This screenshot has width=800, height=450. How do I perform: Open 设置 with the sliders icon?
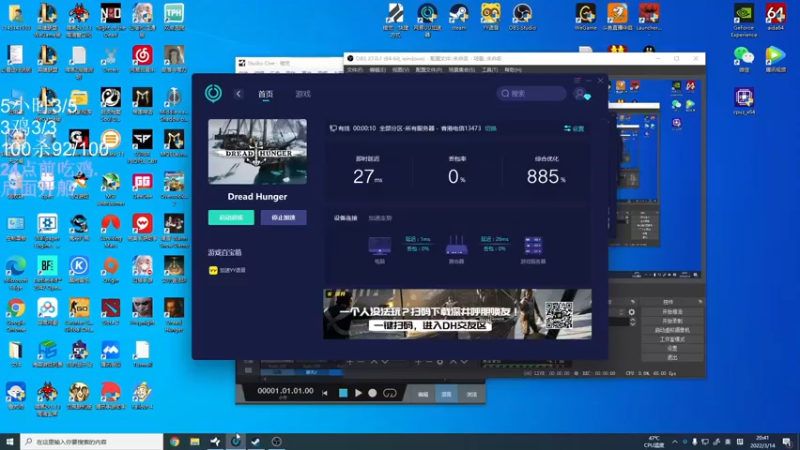pos(574,128)
